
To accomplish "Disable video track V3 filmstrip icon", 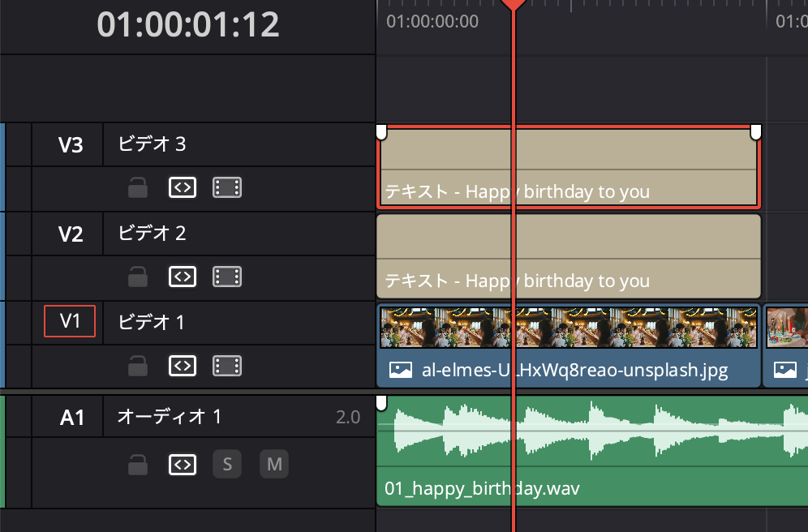I will [227, 188].
